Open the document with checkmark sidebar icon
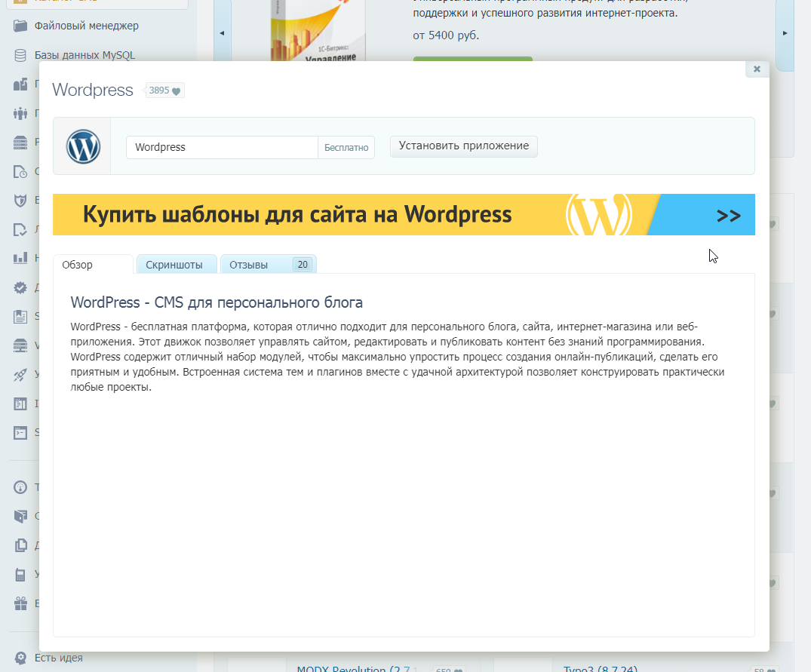The width and height of the screenshot is (811, 672). coord(20,229)
